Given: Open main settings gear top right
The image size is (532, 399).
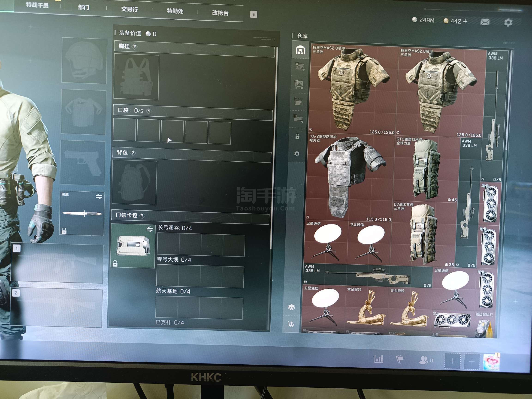Looking at the screenshot, I should [x=508, y=23].
